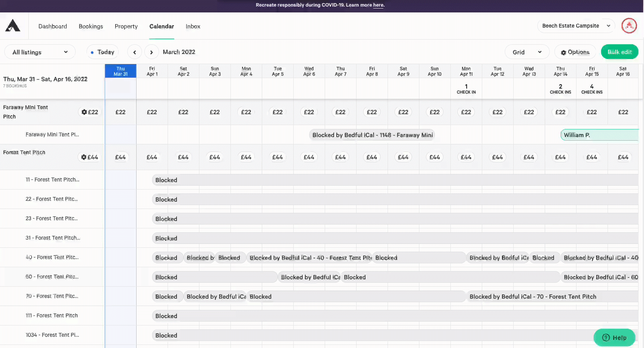Open the Options gear menu
This screenshot has width=644, height=348.
pos(575,52)
